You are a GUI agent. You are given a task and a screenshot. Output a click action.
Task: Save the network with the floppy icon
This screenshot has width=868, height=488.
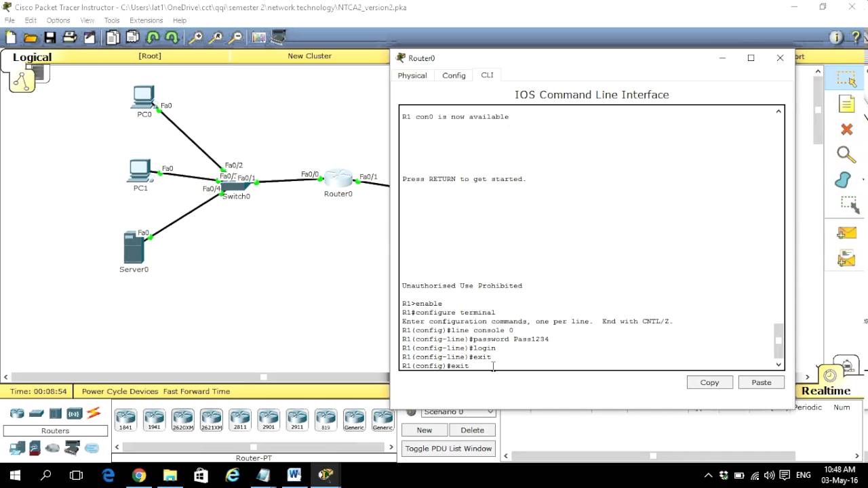click(x=50, y=38)
